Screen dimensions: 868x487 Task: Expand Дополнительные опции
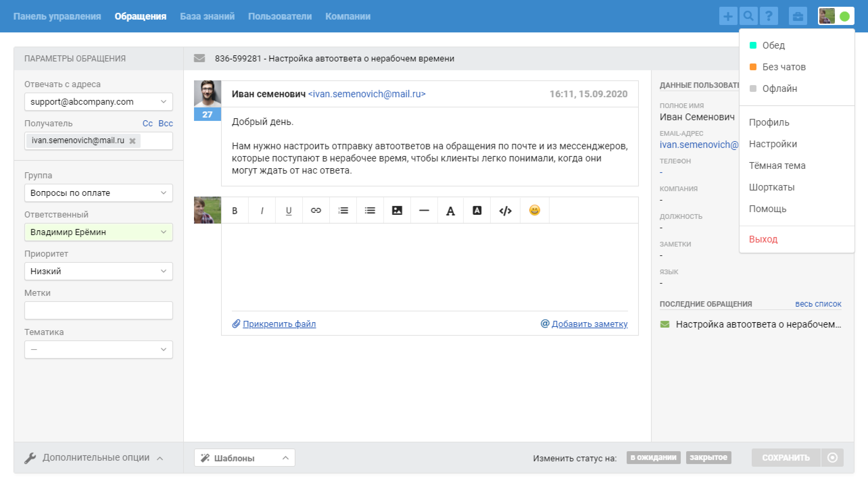click(94, 458)
